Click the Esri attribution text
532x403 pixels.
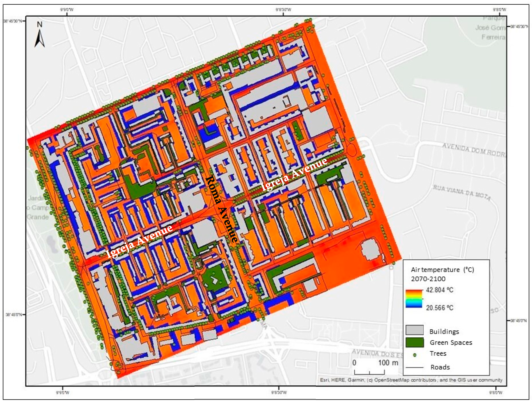pos(411,380)
